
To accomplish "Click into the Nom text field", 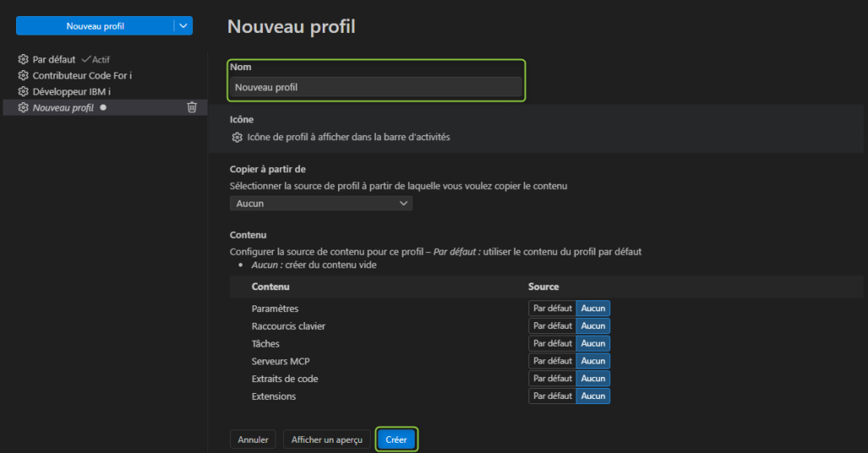I will pyautogui.click(x=376, y=87).
